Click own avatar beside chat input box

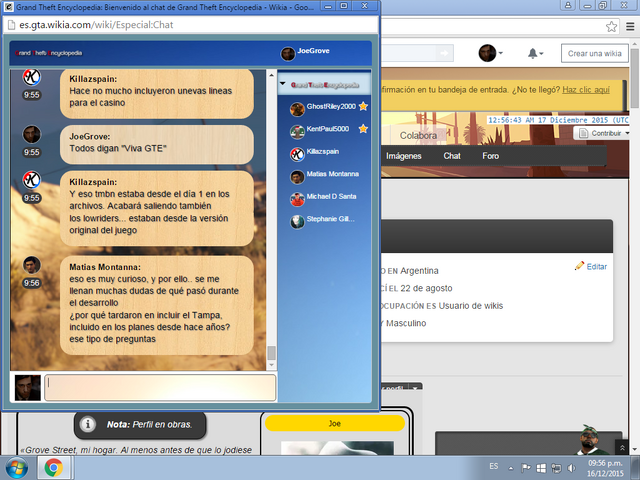27,388
